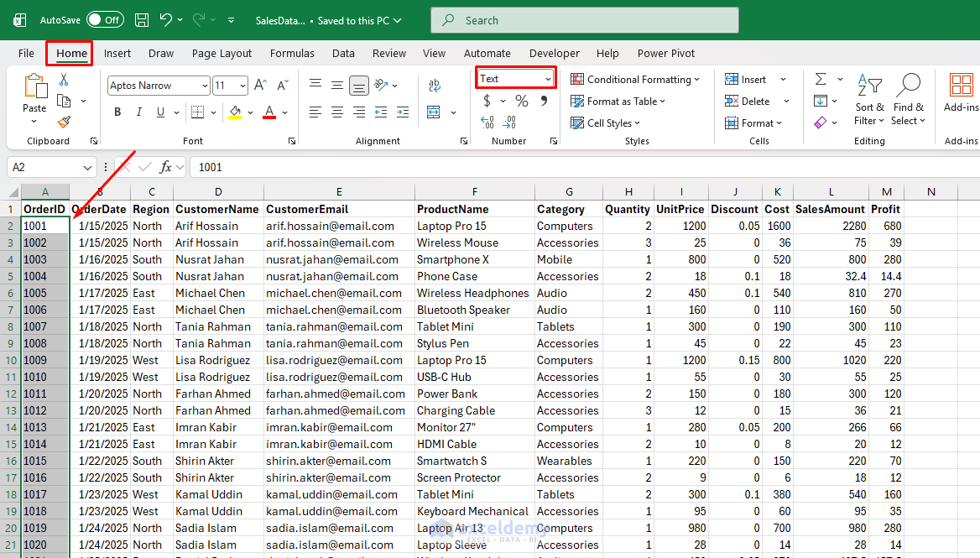This screenshot has width=980, height=558.
Task: Click the Insert Function fx icon
Action: (165, 167)
